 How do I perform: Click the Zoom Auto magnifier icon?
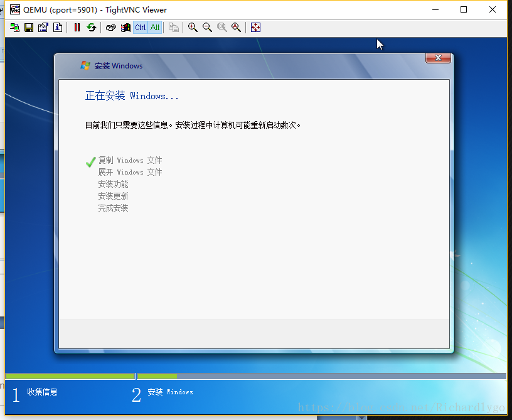pyautogui.click(x=236, y=28)
